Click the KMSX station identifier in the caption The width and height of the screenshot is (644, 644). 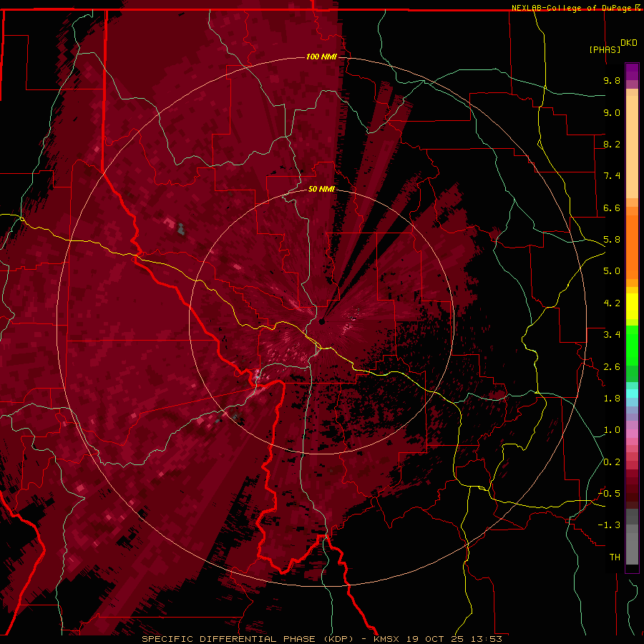(x=386, y=639)
